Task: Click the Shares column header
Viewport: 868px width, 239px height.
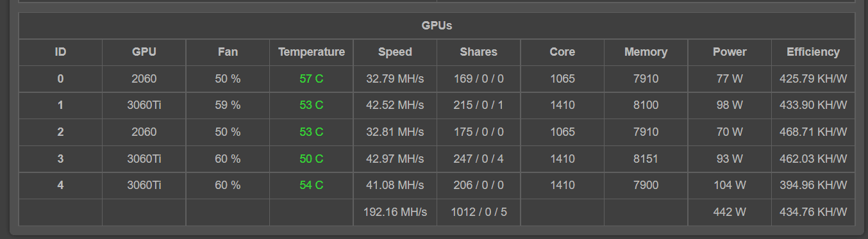Action: click(x=478, y=52)
